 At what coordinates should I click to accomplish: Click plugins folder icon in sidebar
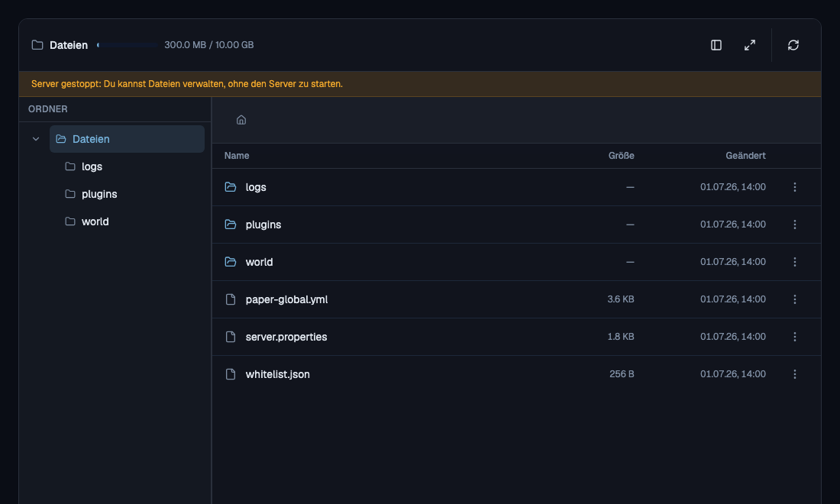click(70, 194)
